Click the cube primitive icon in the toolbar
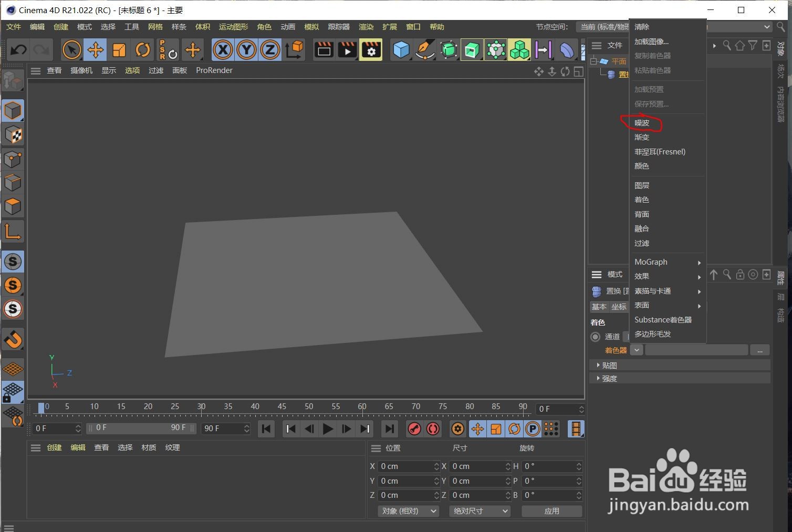792x532 pixels. [x=401, y=49]
